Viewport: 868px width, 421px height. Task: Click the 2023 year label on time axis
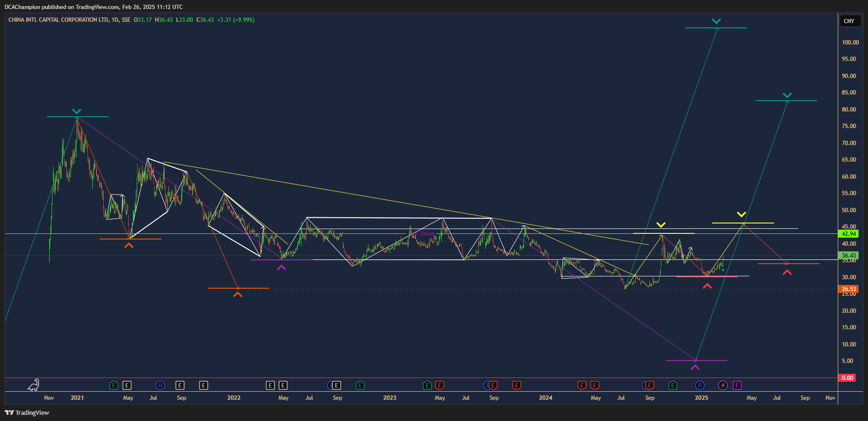click(x=390, y=398)
